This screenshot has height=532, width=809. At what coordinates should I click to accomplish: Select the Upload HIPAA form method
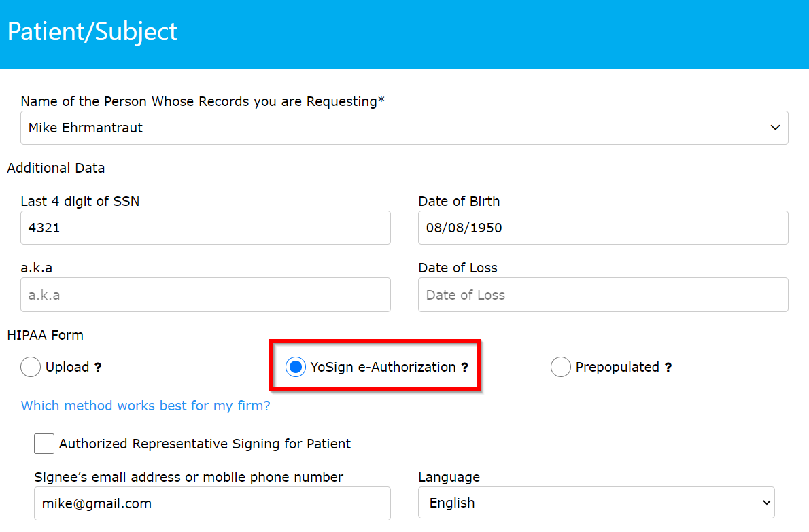[31, 367]
